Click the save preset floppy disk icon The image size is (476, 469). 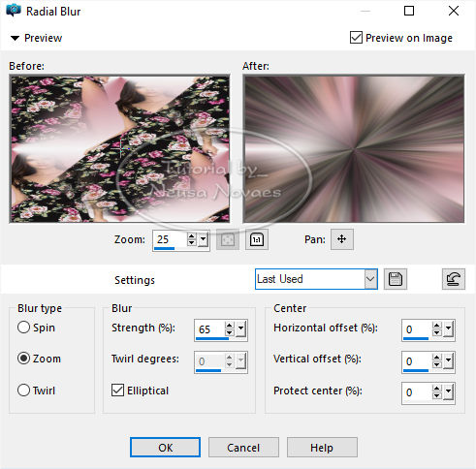coord(396,279)
